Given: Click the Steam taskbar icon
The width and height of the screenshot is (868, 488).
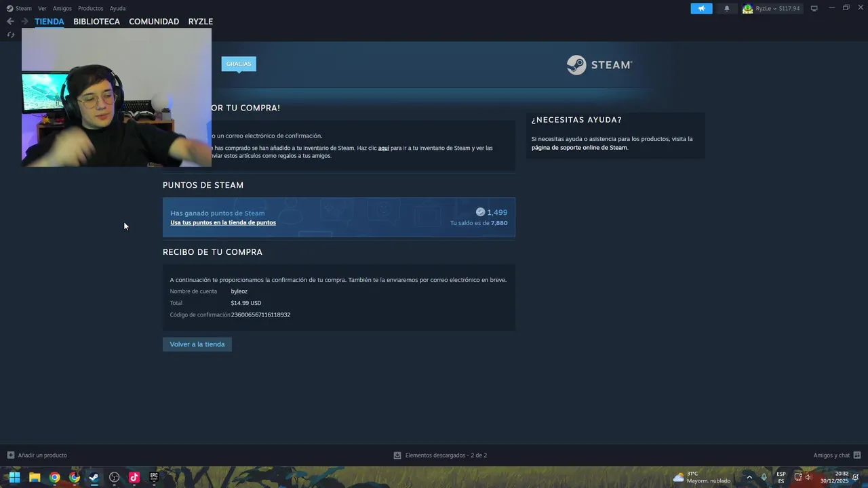Looking at the screenshot, I should click(x=94, y=477).
